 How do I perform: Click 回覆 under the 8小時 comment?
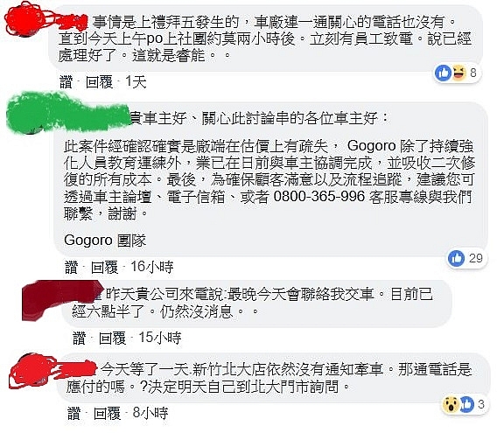pos(107,413)
